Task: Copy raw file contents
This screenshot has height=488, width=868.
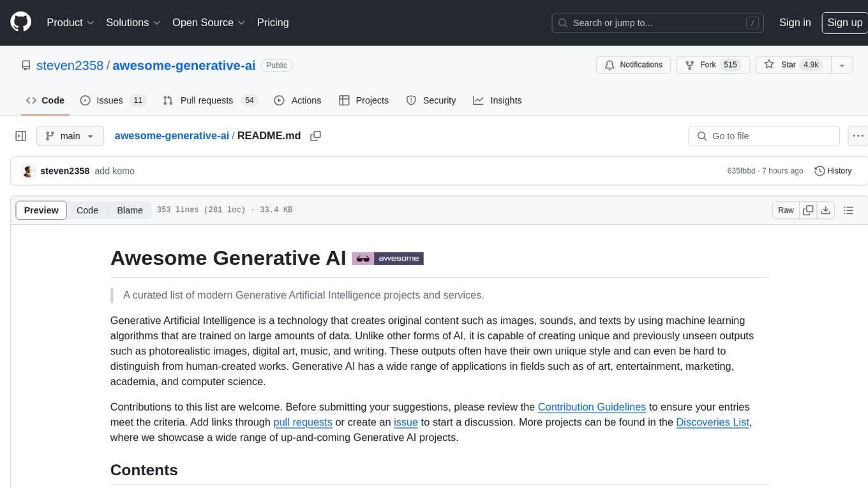Action: click(808, 210)
